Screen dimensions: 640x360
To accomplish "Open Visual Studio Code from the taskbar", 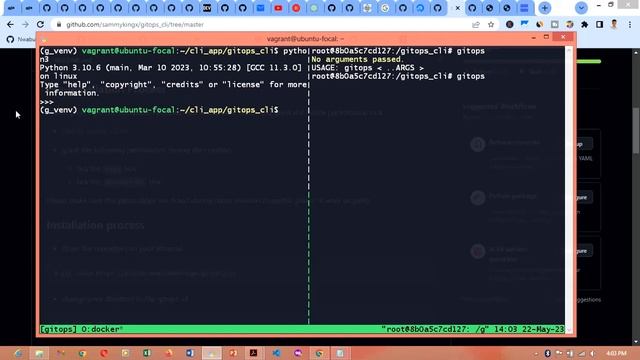I will (x=276, y=353).
